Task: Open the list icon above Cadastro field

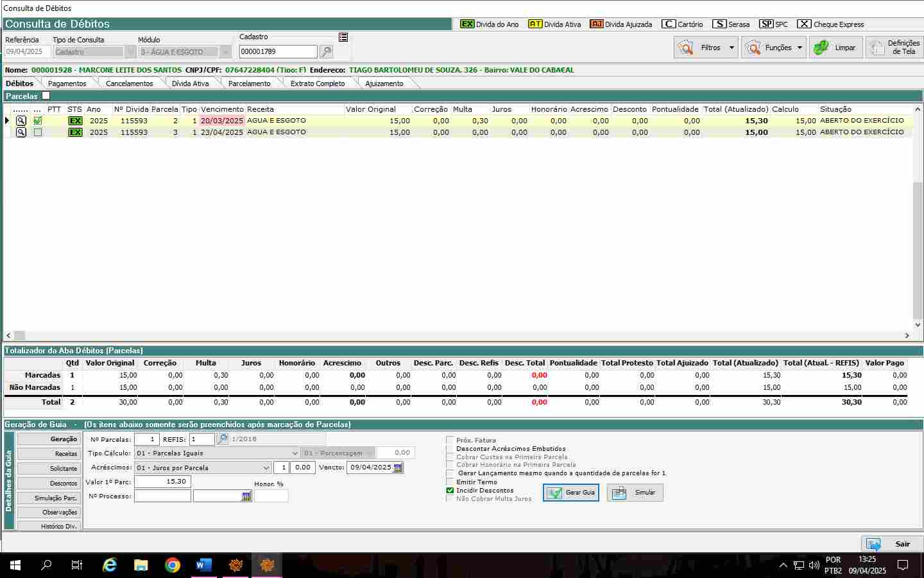Action: point(343,37)
